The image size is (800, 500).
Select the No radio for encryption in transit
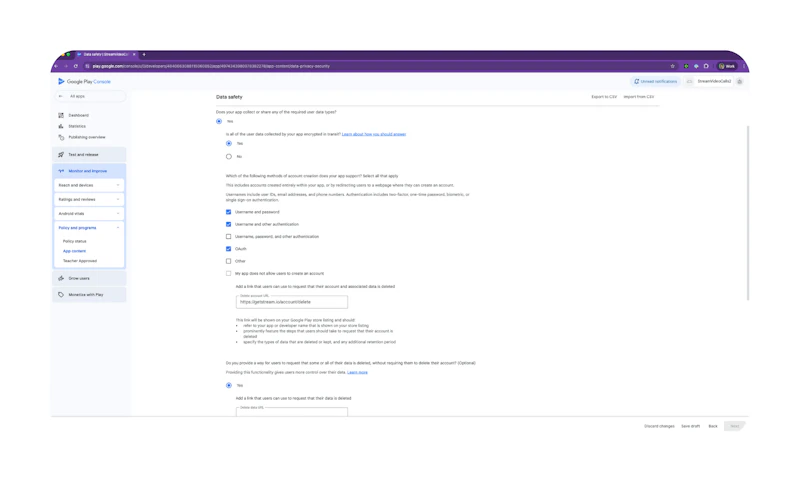(229, 157)
